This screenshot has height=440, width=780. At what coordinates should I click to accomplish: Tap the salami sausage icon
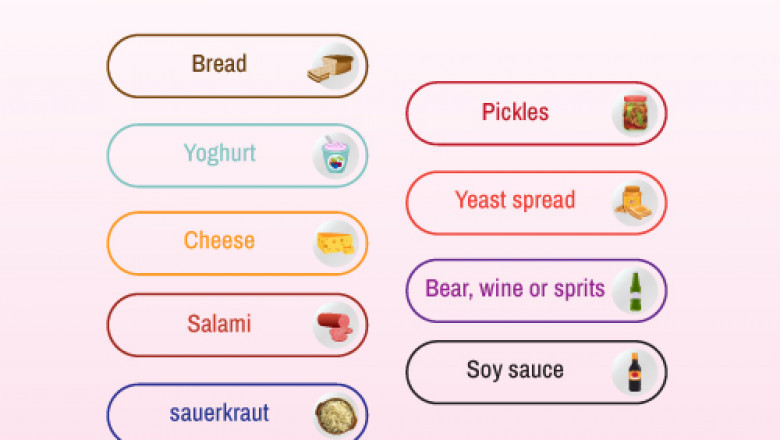335,326
